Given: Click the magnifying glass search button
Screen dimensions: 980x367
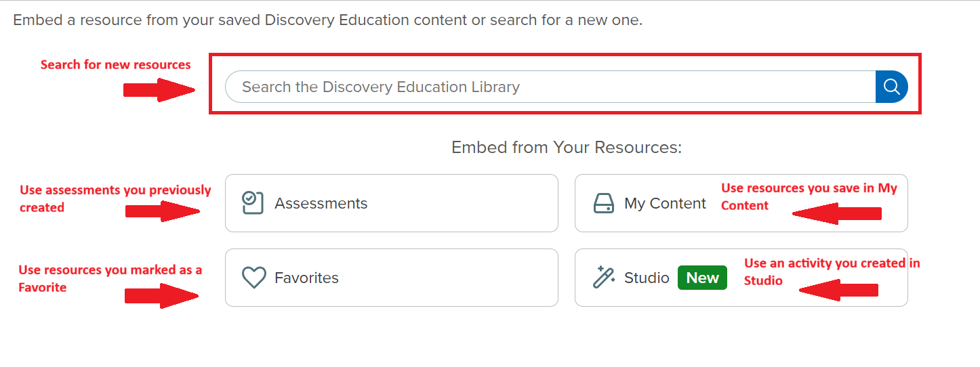Looking at the screenshot, I should tap(891, 87).
